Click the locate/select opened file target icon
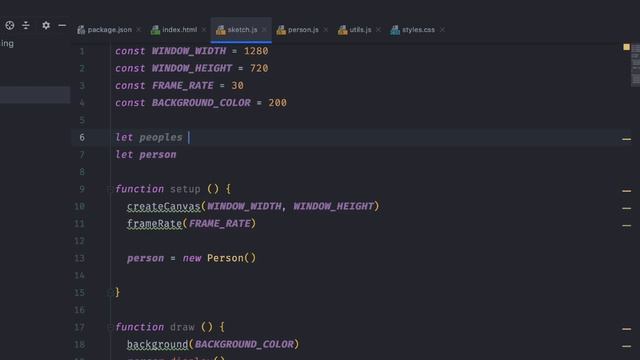This screenshot has width=640, height=360. [x=9, y=25]
